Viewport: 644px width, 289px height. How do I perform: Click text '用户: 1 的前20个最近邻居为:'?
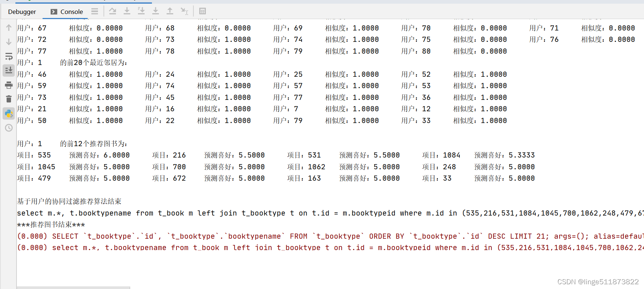72,62
